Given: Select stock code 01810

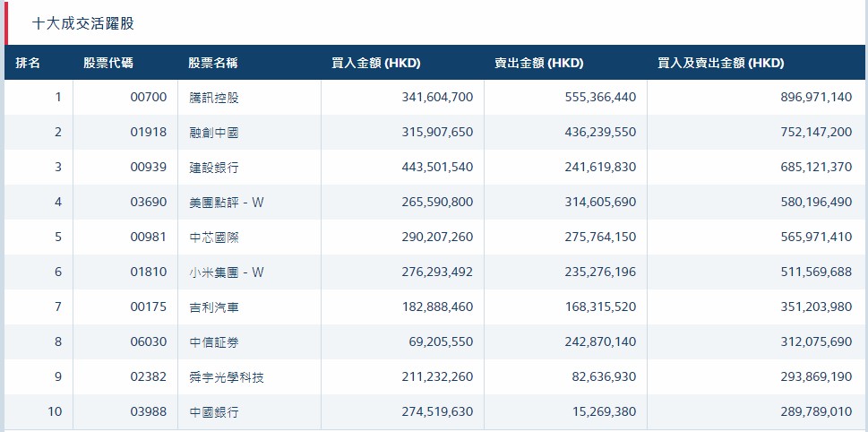Looking at the screenshot, I should coord(149,272).
